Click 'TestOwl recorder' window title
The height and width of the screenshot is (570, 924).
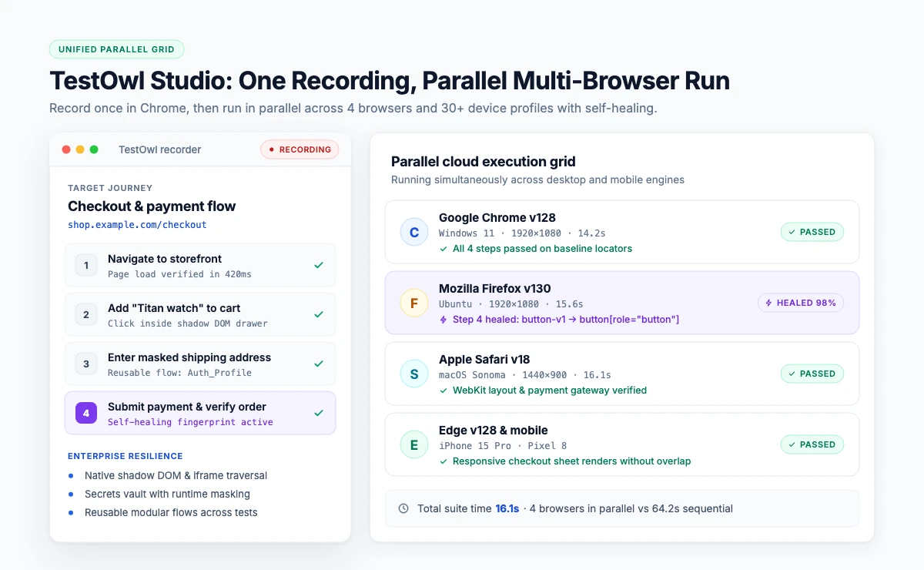159,149
